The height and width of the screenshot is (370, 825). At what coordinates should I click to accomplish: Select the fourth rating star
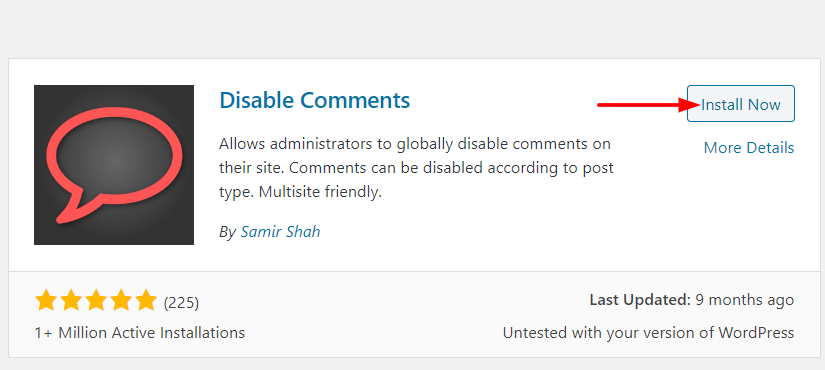click(x=121, y=302)
